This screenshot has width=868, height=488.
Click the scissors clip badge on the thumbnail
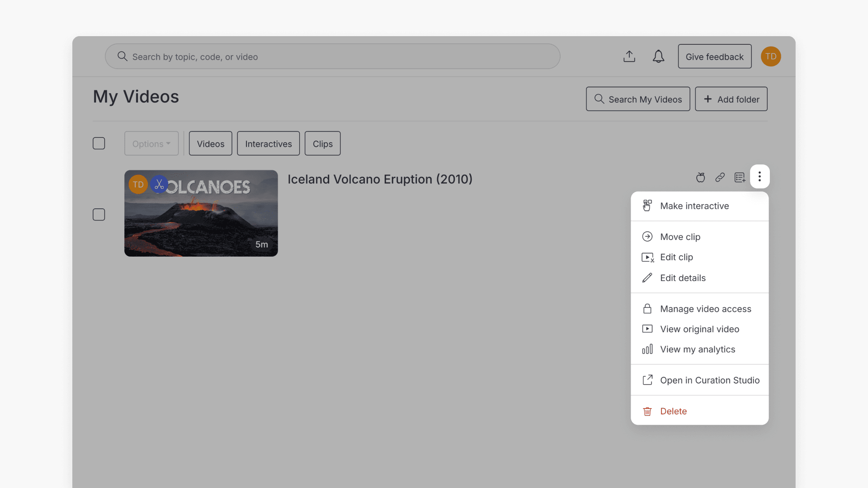[159, 184]
